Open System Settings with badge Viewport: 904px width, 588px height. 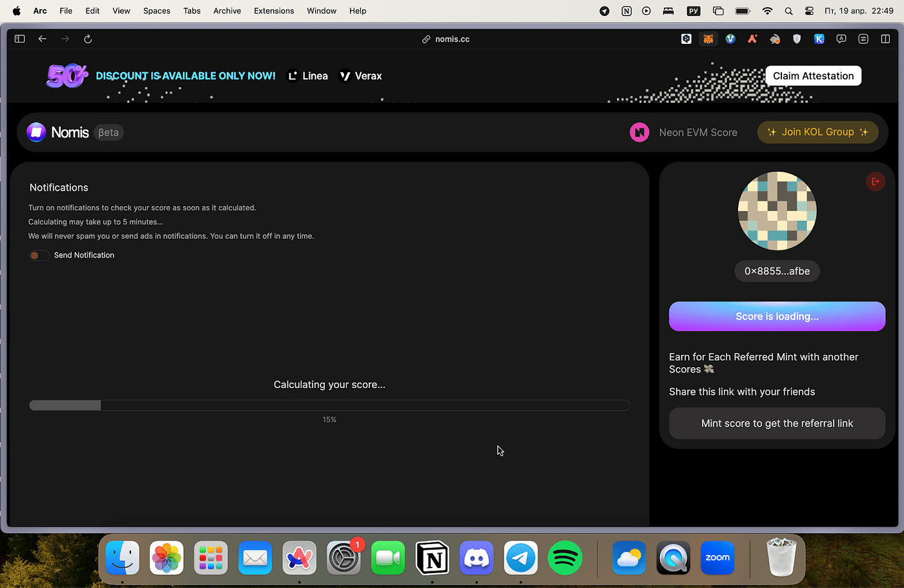point(344,558)
